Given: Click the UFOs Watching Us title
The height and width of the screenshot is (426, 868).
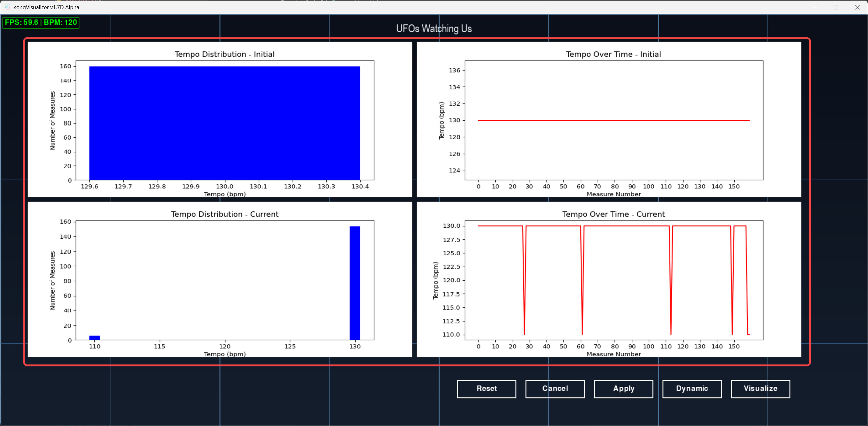Looking at the screenshot, I should click(434, 29).
